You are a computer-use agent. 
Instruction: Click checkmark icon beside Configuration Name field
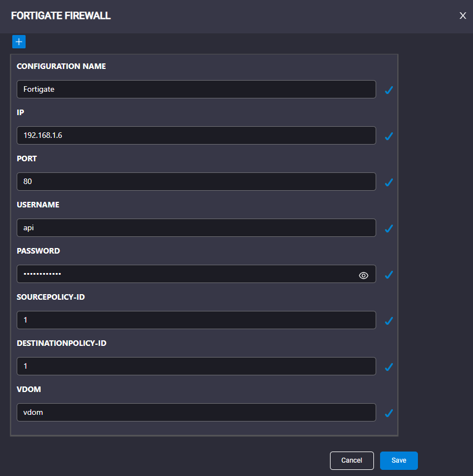[x=389, y=90]
